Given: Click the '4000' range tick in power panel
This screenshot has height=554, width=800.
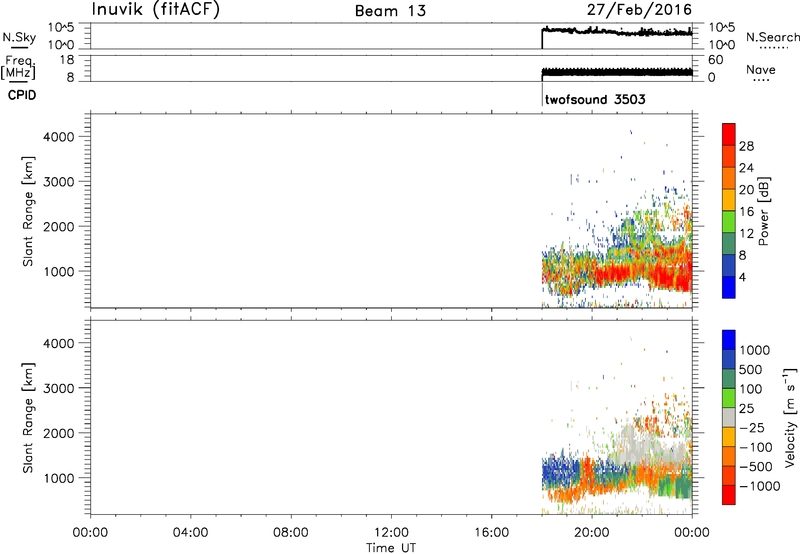Looking at the screenshot, I should tap(59, 137).
